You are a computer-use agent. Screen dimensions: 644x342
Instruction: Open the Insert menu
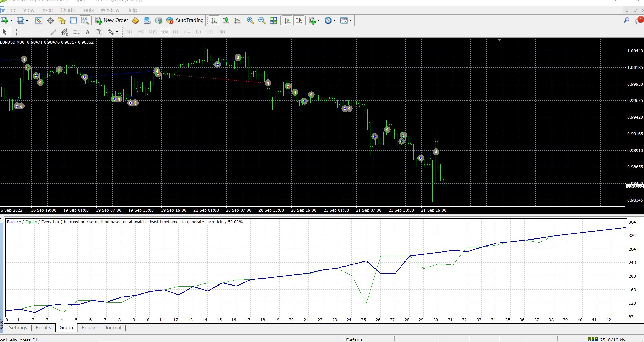coord(47,10)
